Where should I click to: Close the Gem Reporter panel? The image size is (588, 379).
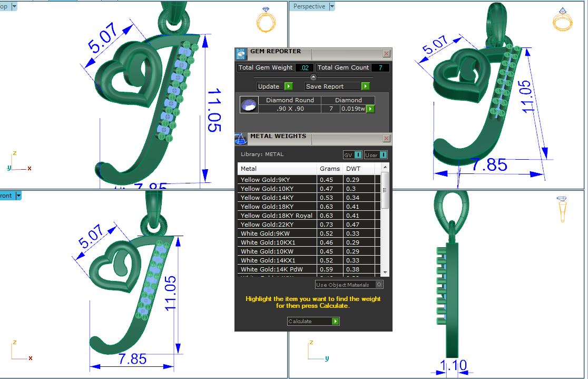(x=386, y=54)
